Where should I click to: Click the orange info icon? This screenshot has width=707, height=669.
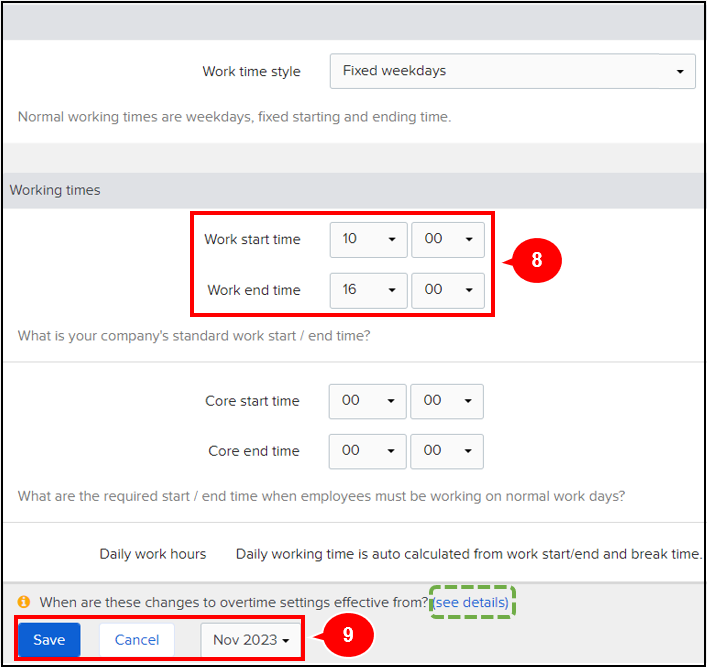tap(24, 602)
